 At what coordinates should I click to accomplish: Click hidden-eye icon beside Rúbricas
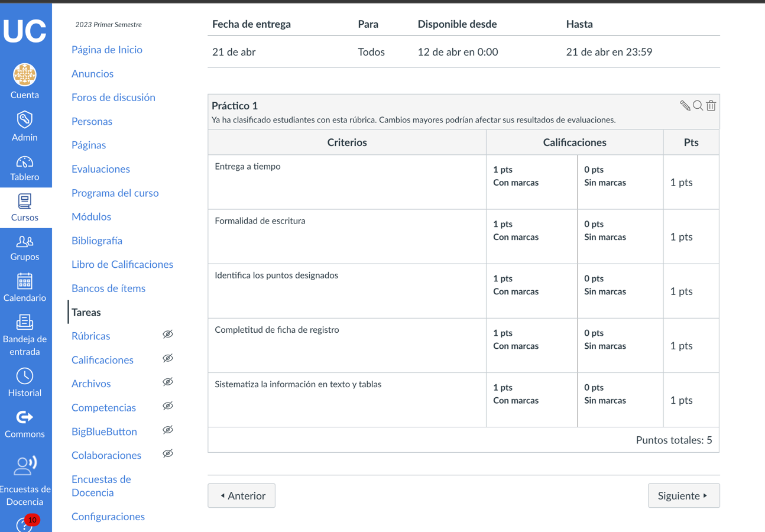pyautogui.click(x=168, y=335)
